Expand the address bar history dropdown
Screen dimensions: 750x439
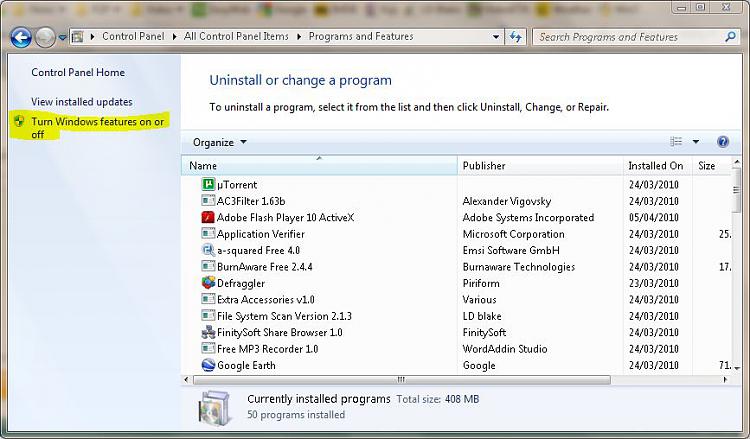click(x=496, y=36)
